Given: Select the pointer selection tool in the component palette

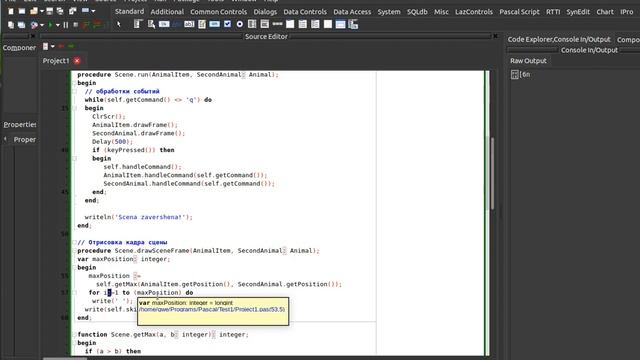Looking at the screenshot, I should coord(118,24).
